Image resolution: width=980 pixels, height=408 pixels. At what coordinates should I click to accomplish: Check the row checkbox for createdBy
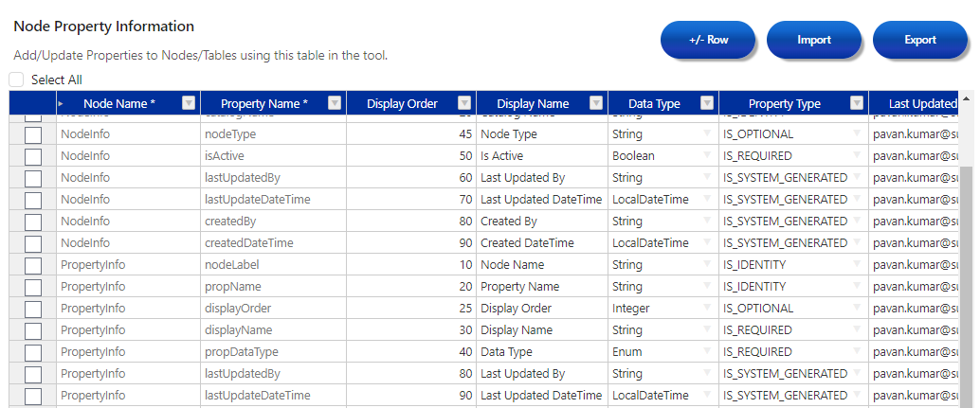[x=32, y=222]
